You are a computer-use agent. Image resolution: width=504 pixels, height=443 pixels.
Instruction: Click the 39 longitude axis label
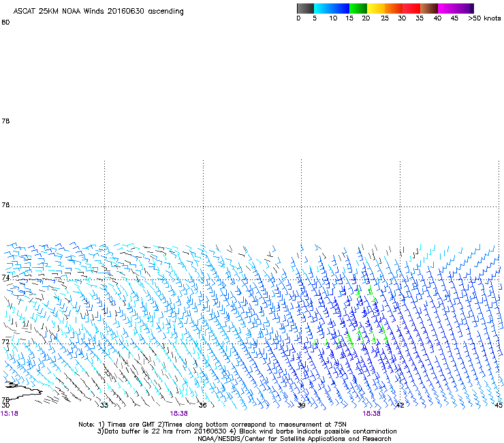(302, 406)
